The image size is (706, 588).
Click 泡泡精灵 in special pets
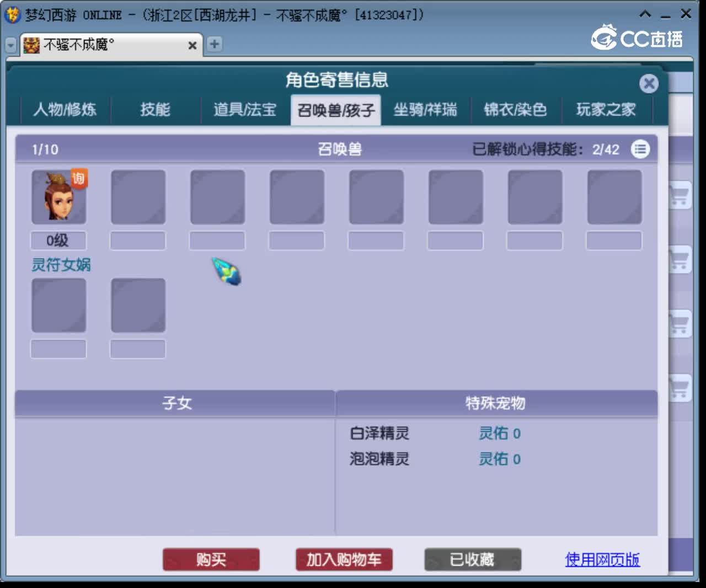379,458
